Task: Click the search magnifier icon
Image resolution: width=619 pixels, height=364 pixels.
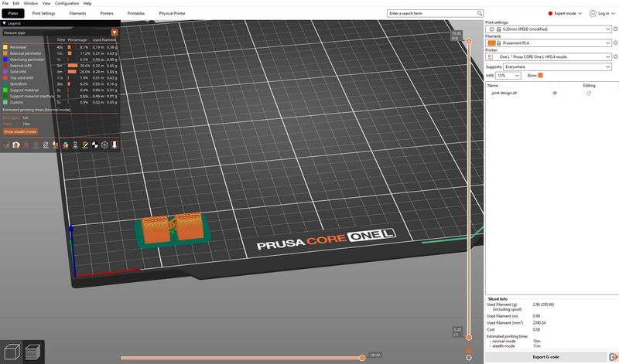Action: point(479,13)
